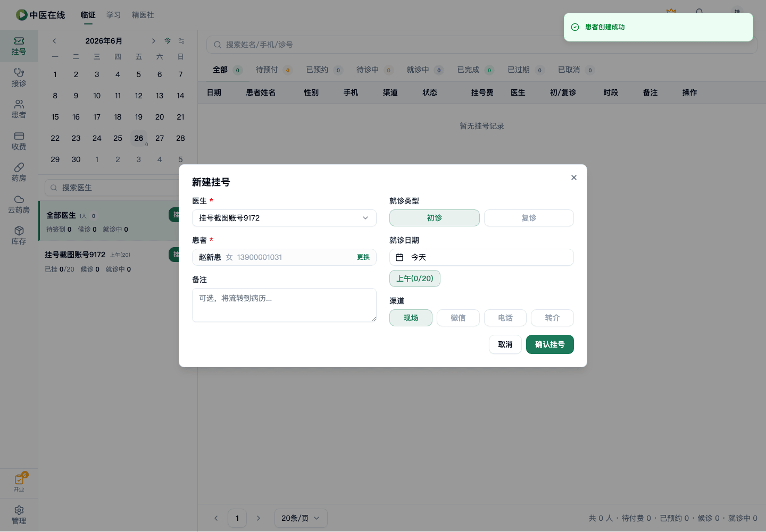
Task: Select the 全部医生 row
Action: (118, 221)
